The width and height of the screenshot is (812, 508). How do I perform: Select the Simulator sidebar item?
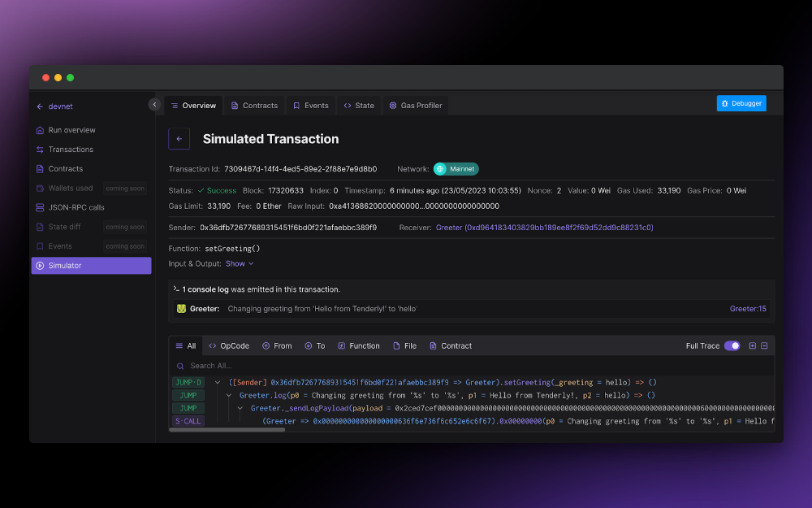click(91, 266)
